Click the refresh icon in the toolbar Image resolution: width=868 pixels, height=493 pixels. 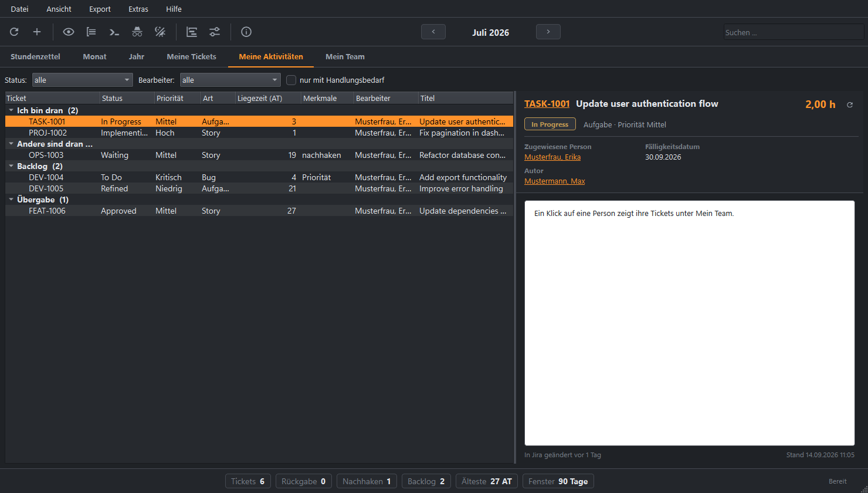coord(14,32)
